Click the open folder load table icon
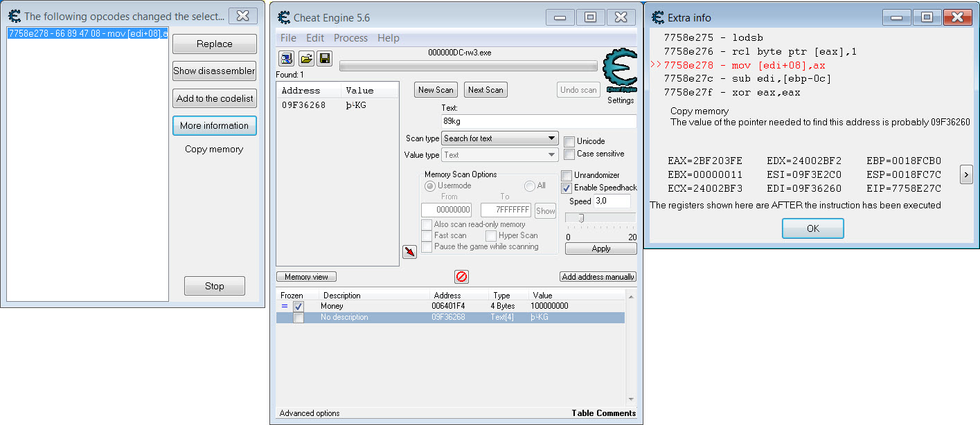The image size is (980, 425). [x=305, y=59]
